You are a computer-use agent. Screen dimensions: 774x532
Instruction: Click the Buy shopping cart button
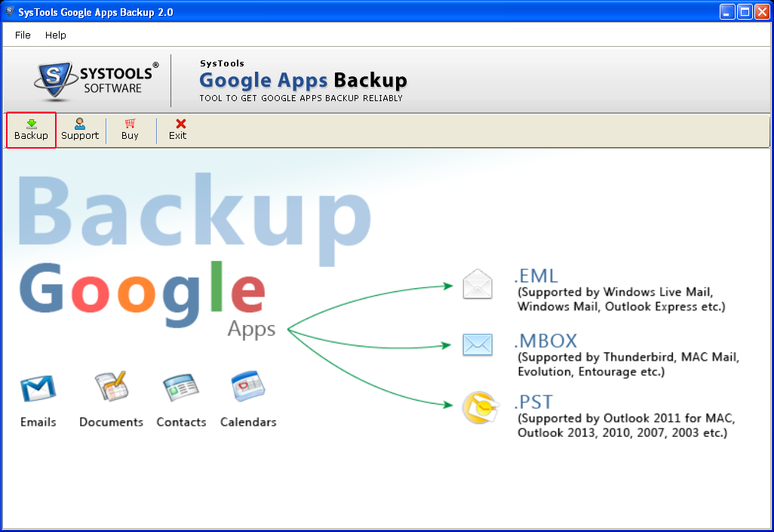click(x=130, y=130)
